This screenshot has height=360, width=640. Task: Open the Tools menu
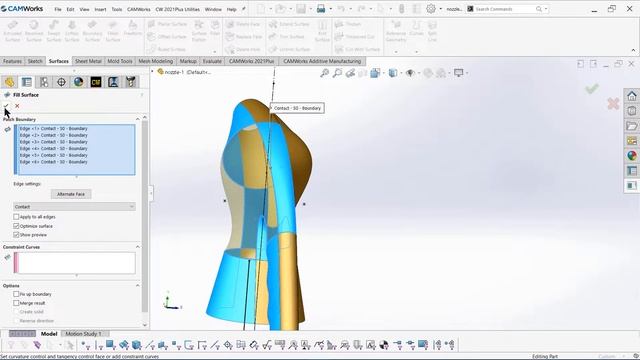point(117,9)
